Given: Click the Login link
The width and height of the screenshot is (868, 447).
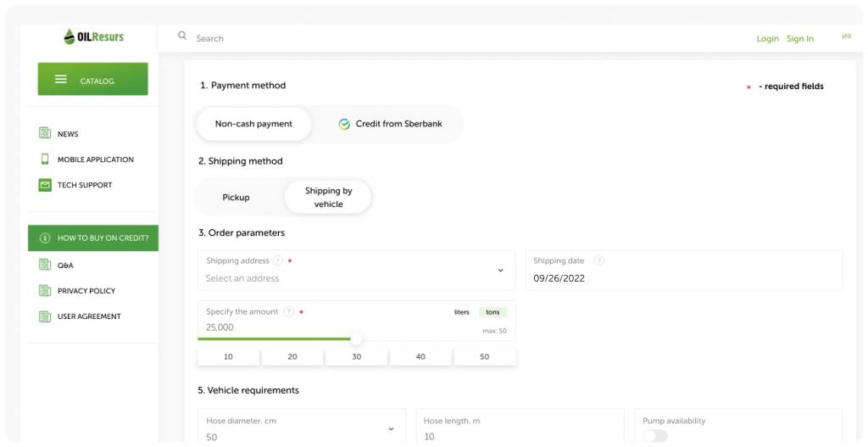Looking at the screenshot, I should click(x=767, y=38).
